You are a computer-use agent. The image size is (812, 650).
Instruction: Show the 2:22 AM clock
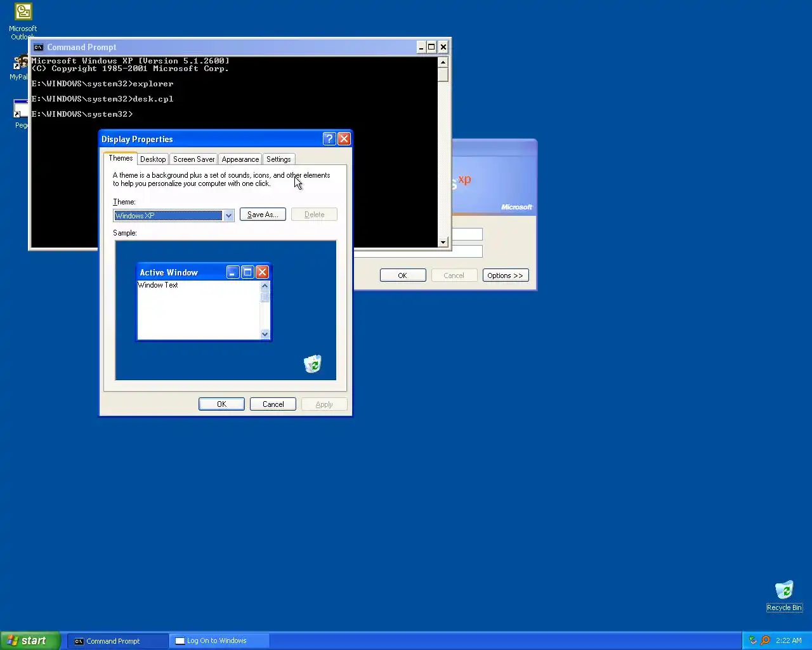(x=789, y=640)
